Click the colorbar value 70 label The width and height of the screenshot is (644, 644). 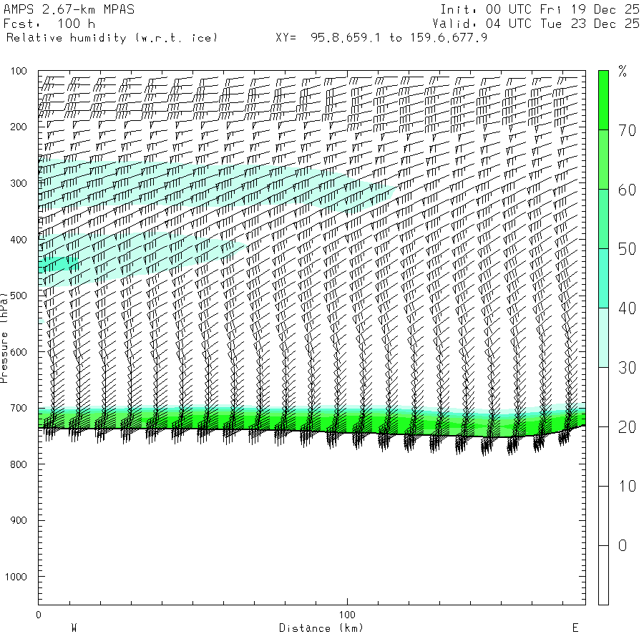[x=627, y=131]
